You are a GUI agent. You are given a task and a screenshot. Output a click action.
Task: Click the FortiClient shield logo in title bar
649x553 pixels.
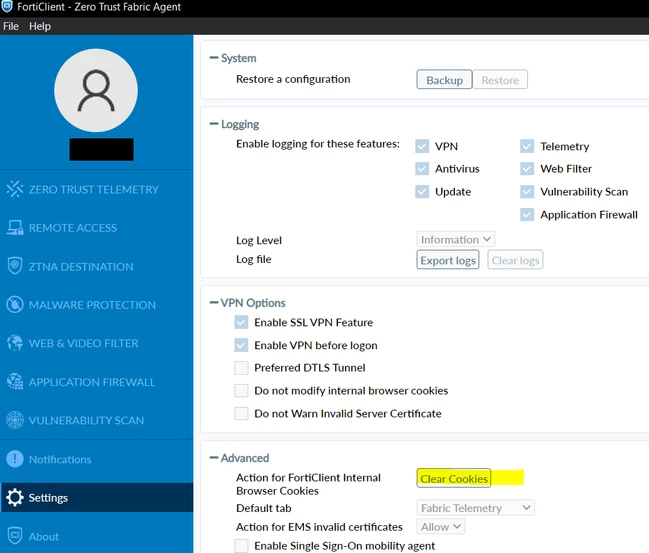[x=7, y=7]
